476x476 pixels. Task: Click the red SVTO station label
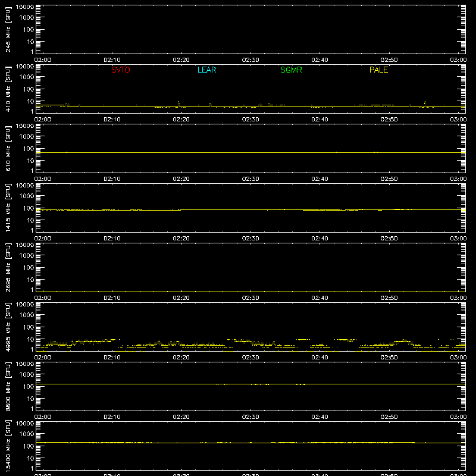121,70
